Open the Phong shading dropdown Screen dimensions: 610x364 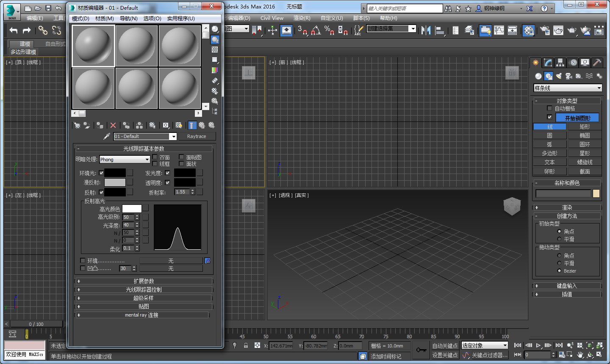[125, 160]
